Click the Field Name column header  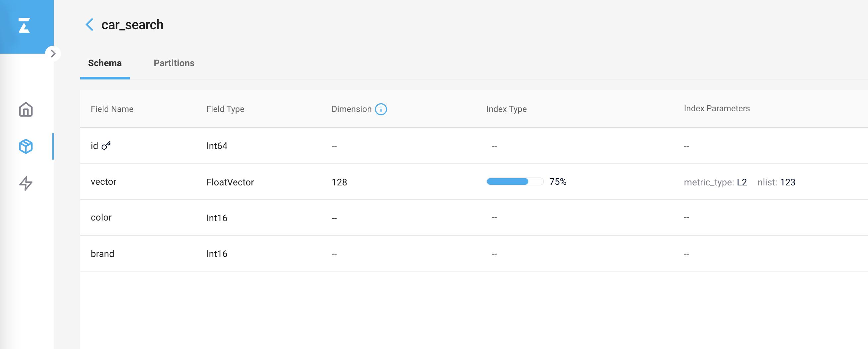pyautogui.click(x=112, y=109)
